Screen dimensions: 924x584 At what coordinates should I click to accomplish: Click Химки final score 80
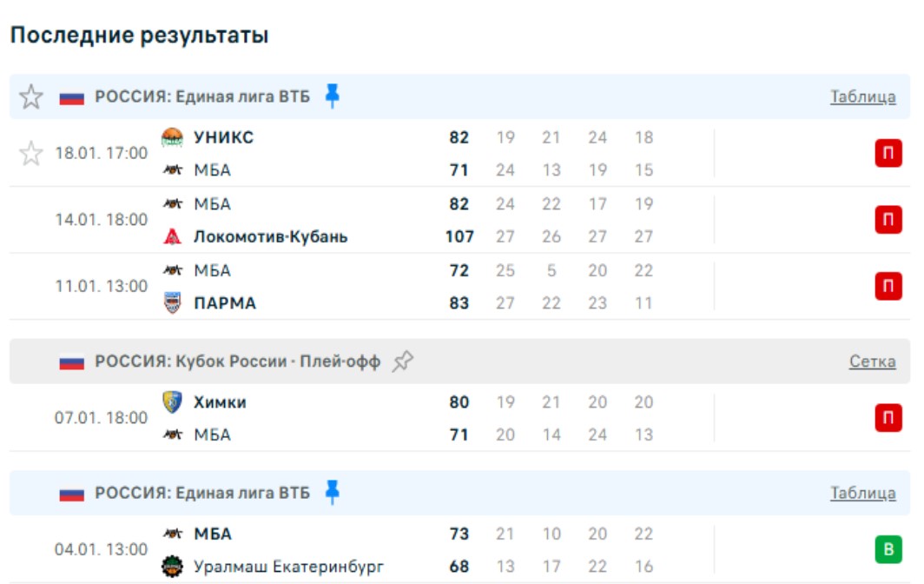click(459, 402)
